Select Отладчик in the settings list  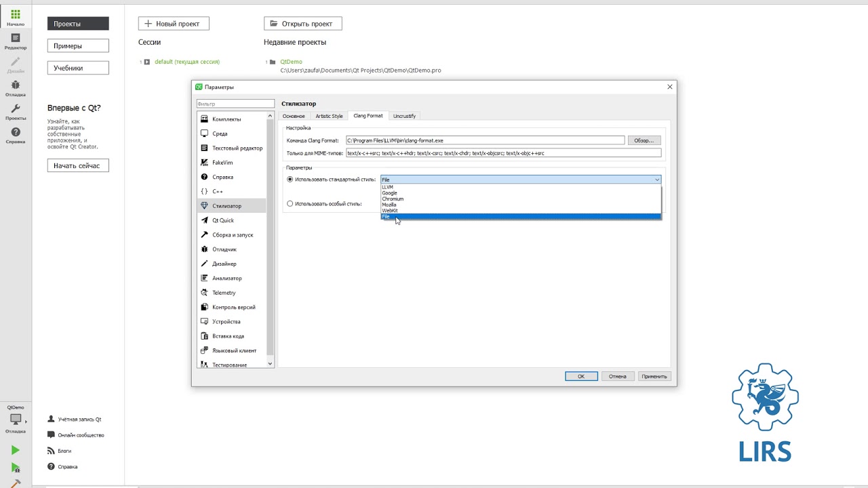click(x=232, y=249)
